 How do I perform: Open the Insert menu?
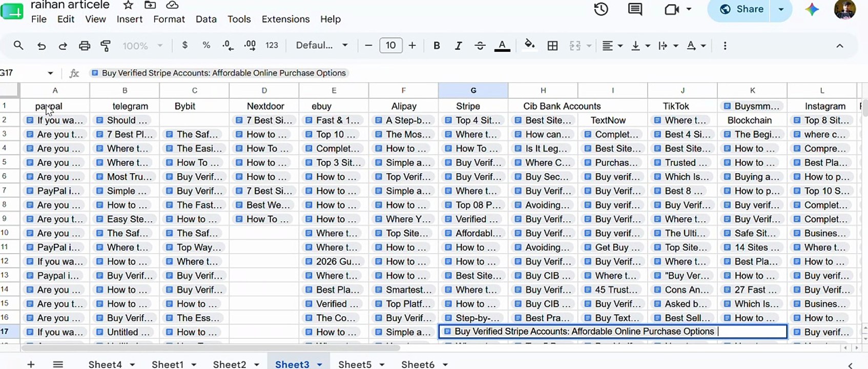130,19
